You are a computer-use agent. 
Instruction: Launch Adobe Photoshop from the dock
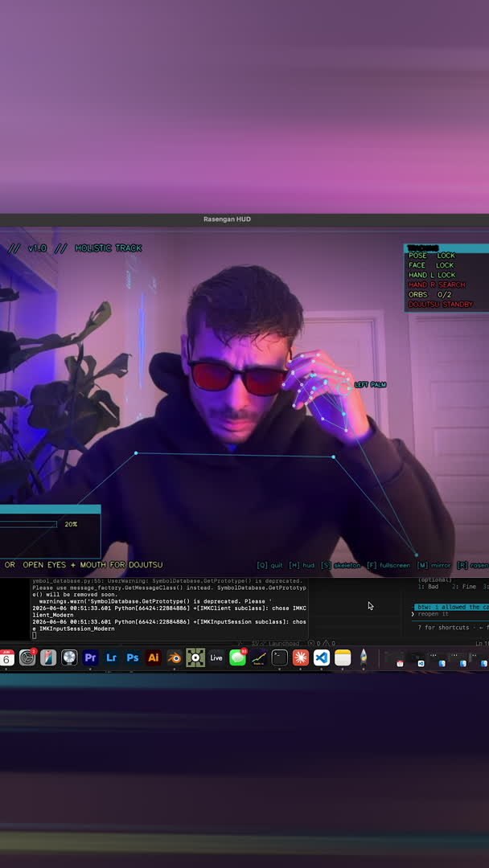[x=133, y=657]
